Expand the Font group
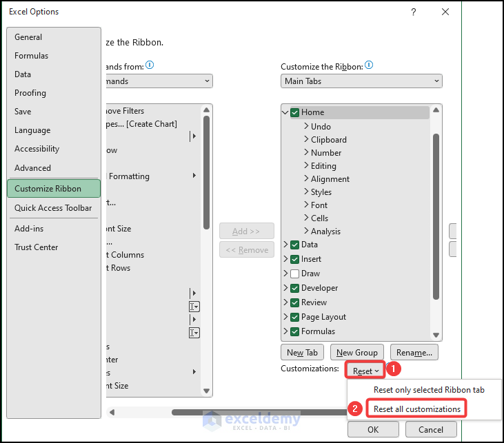The width and height of the screenshot is (504, 443). [306, 205]
